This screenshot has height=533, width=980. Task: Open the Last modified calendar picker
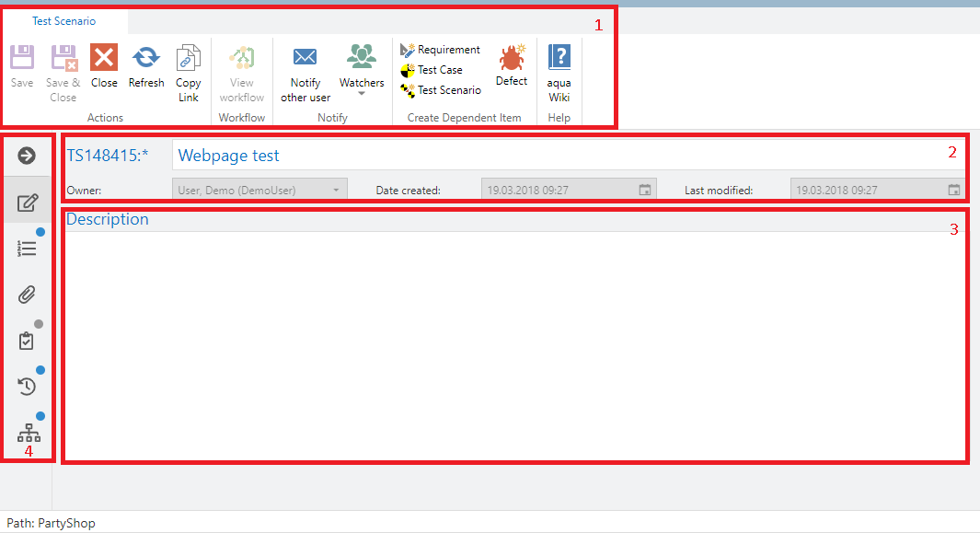point(954,191)
